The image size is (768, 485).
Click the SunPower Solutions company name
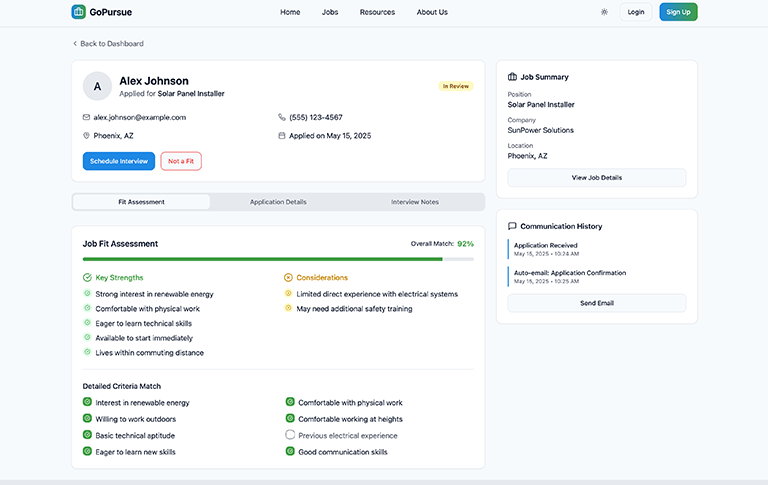541,130
